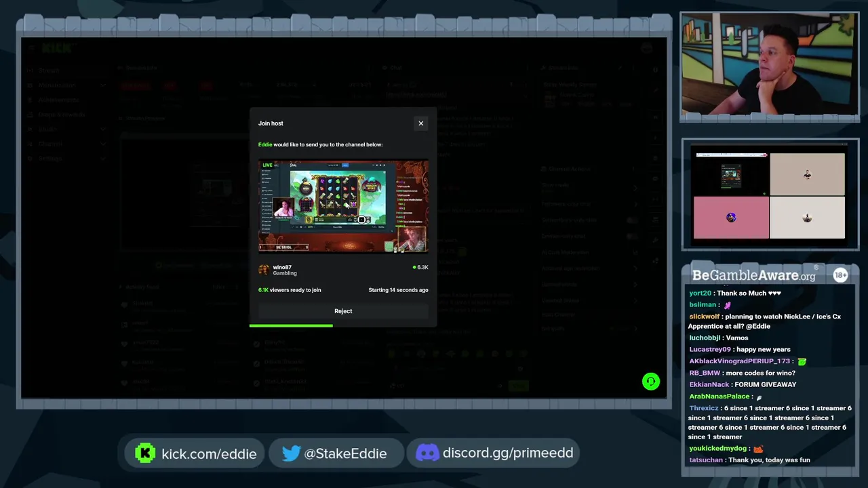Click the username Threxicz in chat
Image resolution: width=868 pixels, height=488 pixels.
tap(703, 408)
